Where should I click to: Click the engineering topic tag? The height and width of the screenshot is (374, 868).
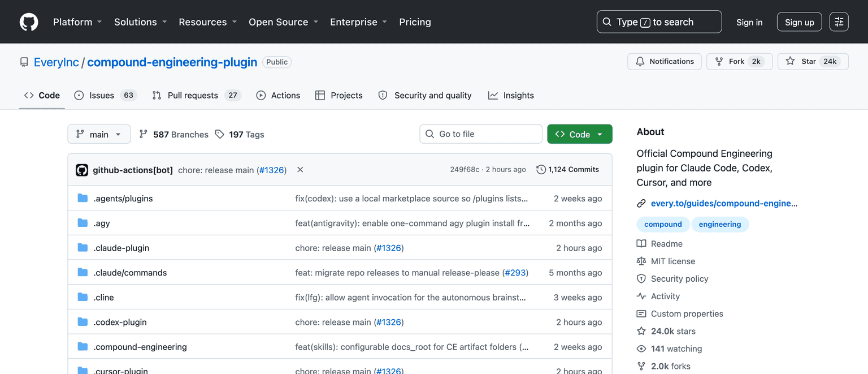pos(720,225)
